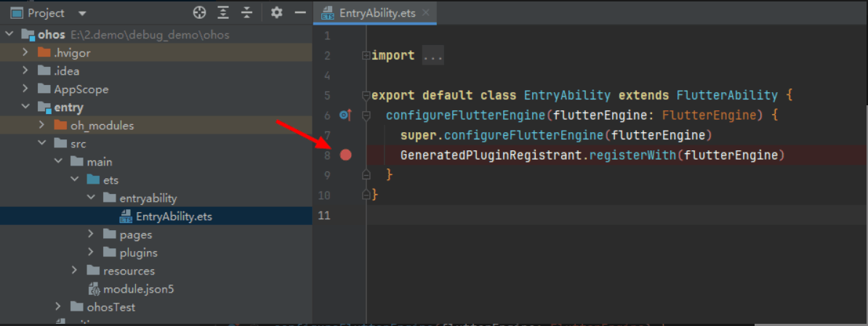Expand the .idea folder
Viewport: 868px width, 326px height.
25,71
